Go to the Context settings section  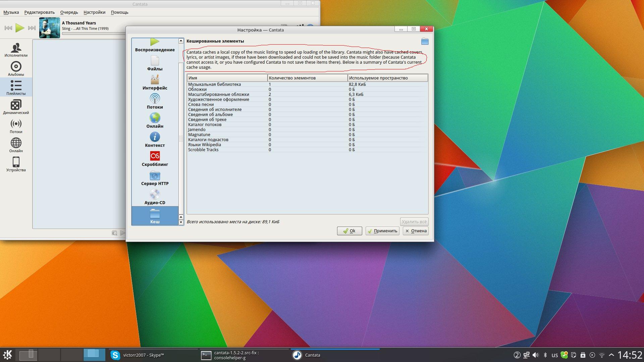pyautogui.click(x=155, y=140)
